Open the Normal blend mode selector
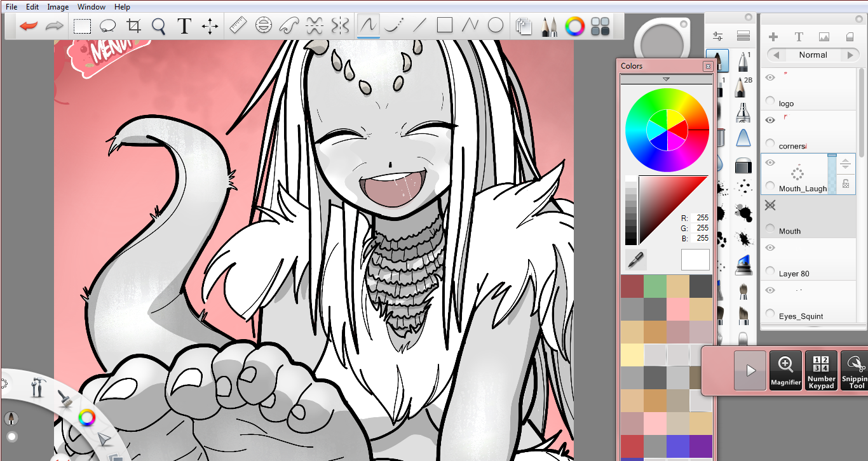Screen dimensions: 868x461 coord(813,55)
